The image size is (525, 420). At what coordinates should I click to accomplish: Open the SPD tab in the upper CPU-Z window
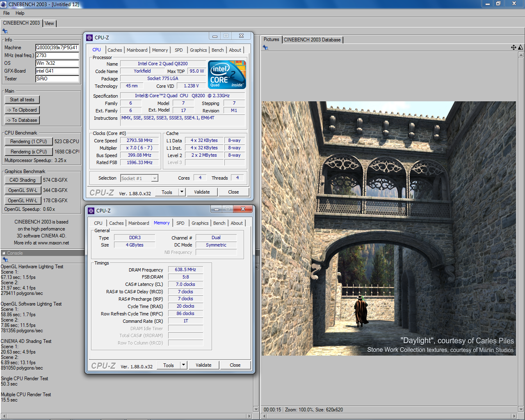(179, 50)
